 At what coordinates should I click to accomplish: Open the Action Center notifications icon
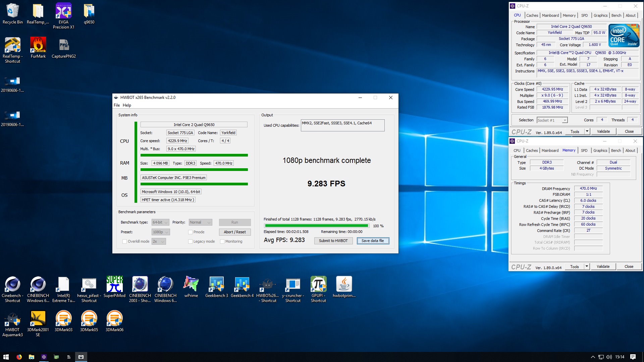click(633, 357)
